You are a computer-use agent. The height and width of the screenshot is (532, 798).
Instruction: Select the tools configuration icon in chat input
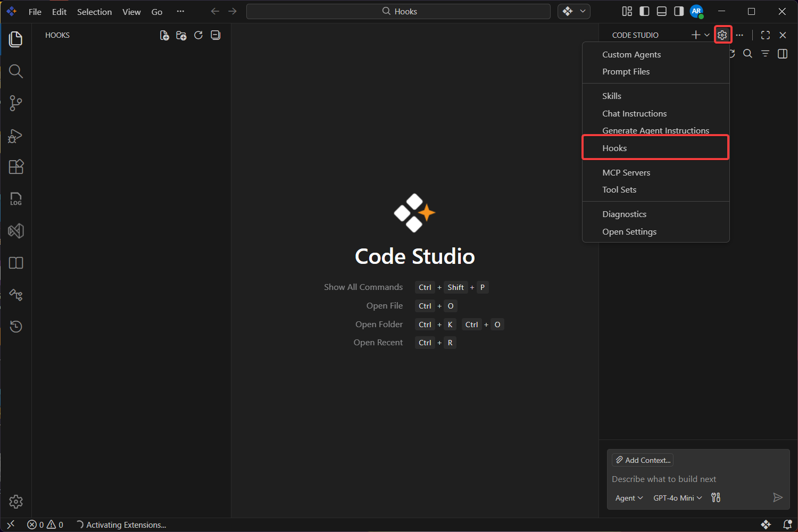click(716, 497)
